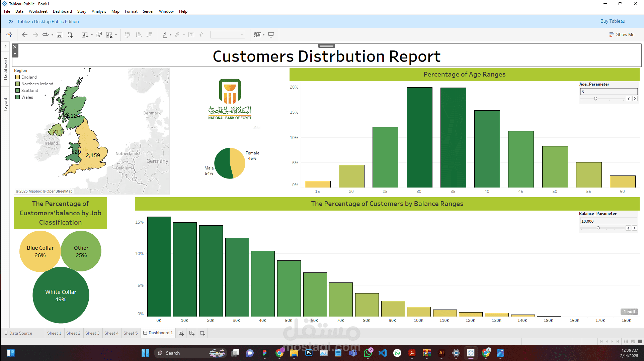The width and height of the screenshot is (644, 361).
Task: Click the Highlight pen toolbar icon
Action: click(165, 35)
